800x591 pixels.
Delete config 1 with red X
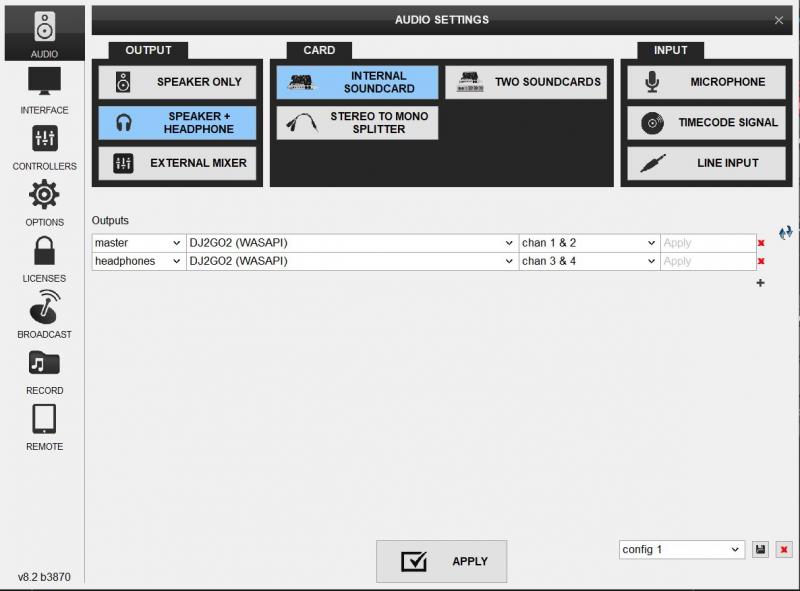[784, 550]
